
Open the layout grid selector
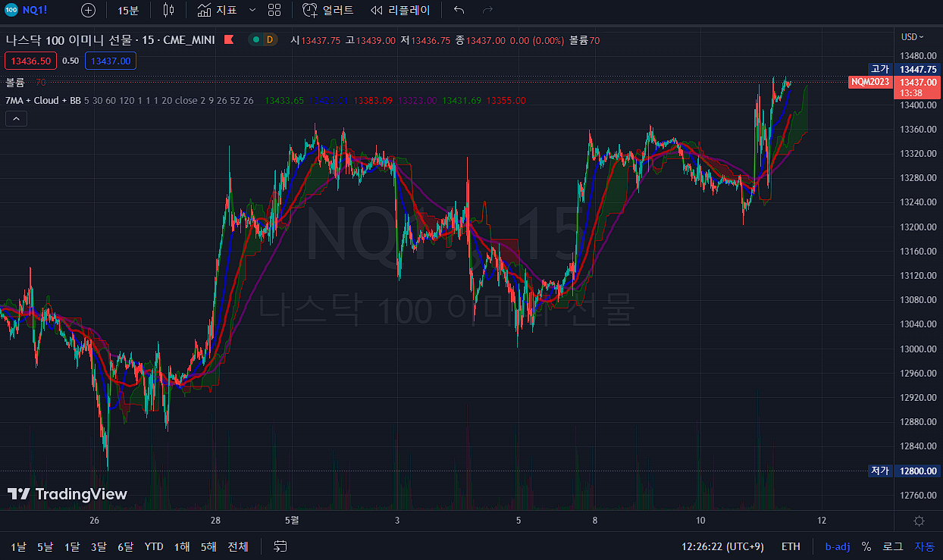(274, 10)
